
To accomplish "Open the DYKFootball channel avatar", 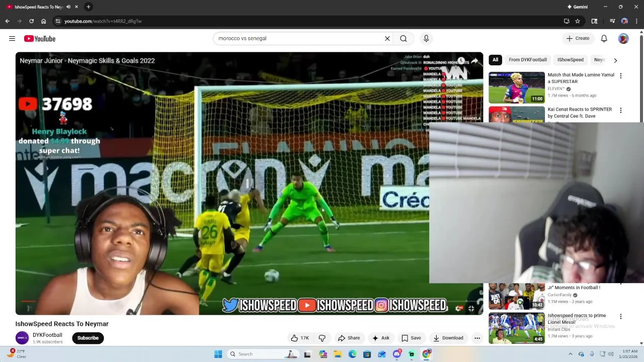I will pyautogui.click(x=22, y=338).
